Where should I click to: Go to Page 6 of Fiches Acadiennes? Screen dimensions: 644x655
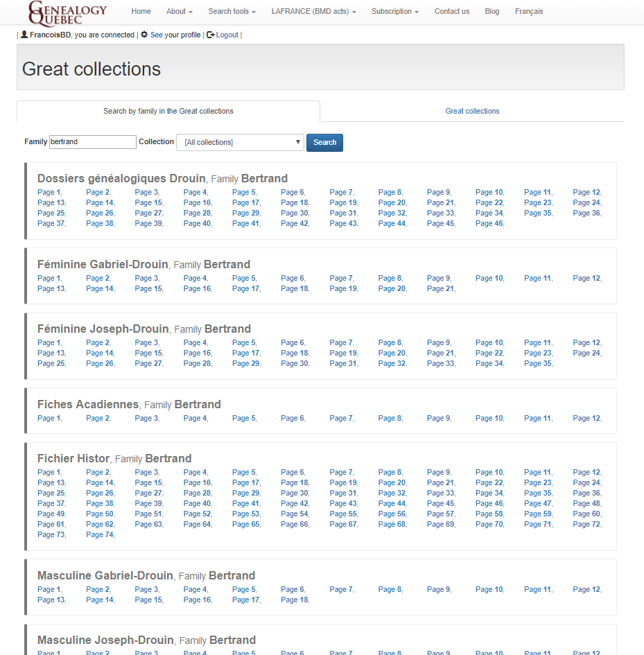point(293,418)
